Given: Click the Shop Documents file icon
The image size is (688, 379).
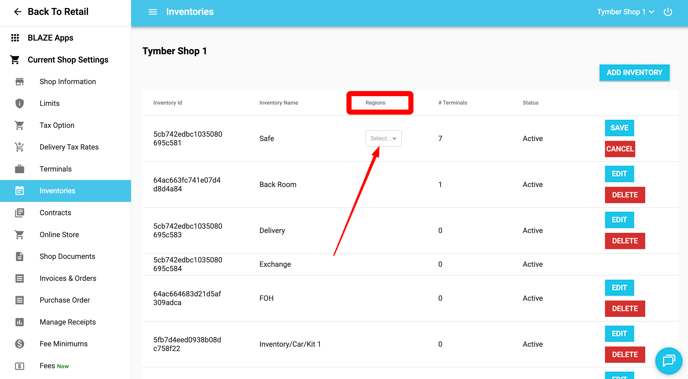Looking at the screenshot, I should point(19,257).
